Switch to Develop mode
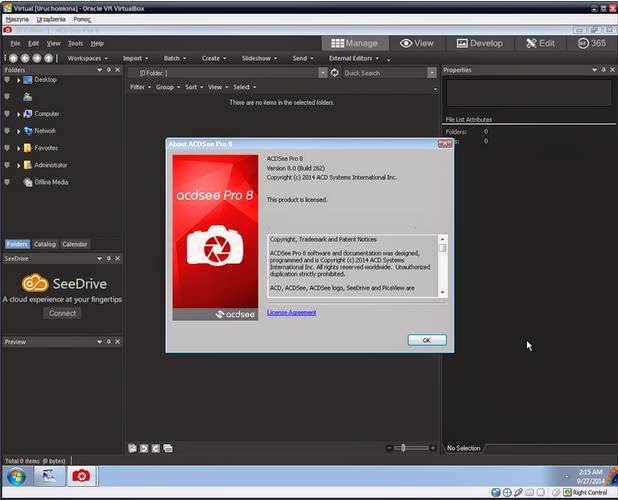618x500 pixels. coord(480,43)
